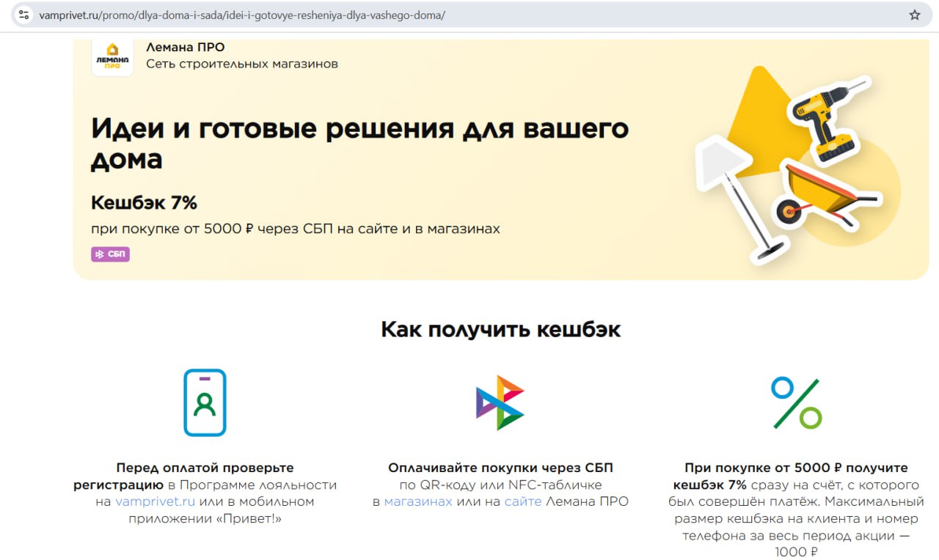This screenshot has width=939, height=560.
Task: Click the purple СБП badge
Action: (x=110, y=254)
